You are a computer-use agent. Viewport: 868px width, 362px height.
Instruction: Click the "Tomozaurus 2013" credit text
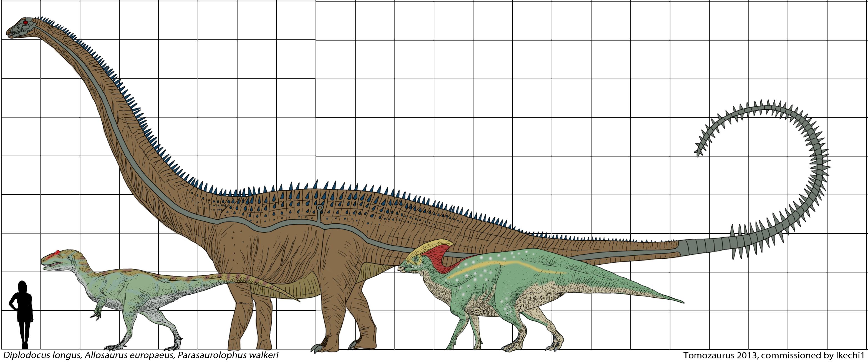click(x=721, y=356)
